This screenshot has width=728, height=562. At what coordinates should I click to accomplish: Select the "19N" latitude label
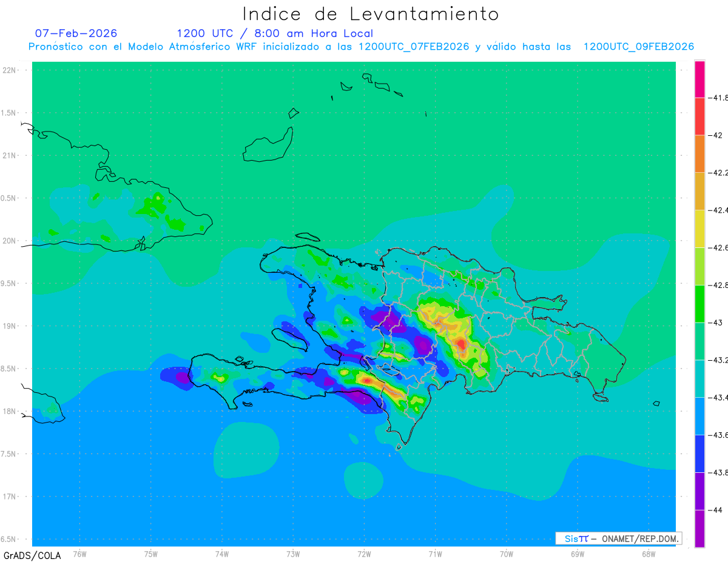10,326
